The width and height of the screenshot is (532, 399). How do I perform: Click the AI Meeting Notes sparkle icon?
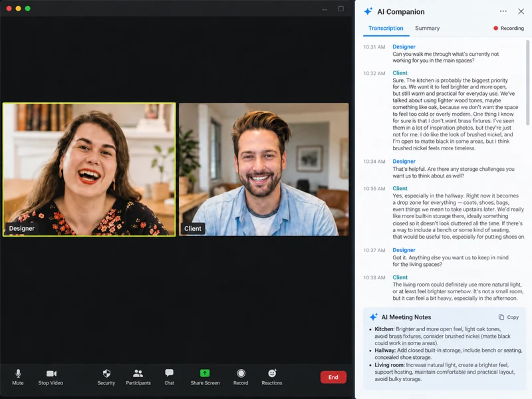point(374,317)
